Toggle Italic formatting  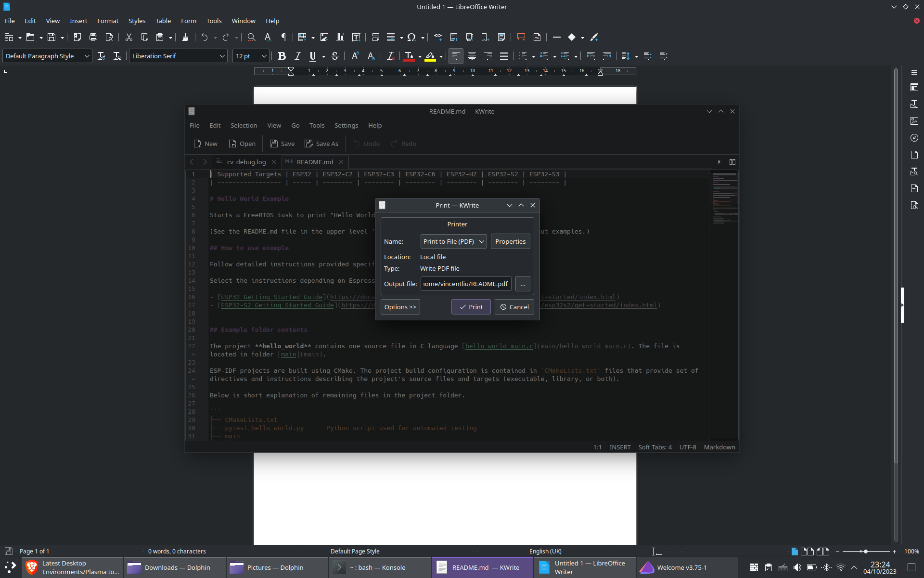(x=297, y=56)
